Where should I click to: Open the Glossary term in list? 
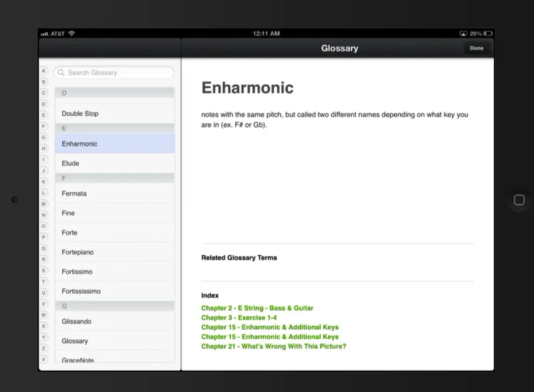pyautogui.click(x=115, y=341)
